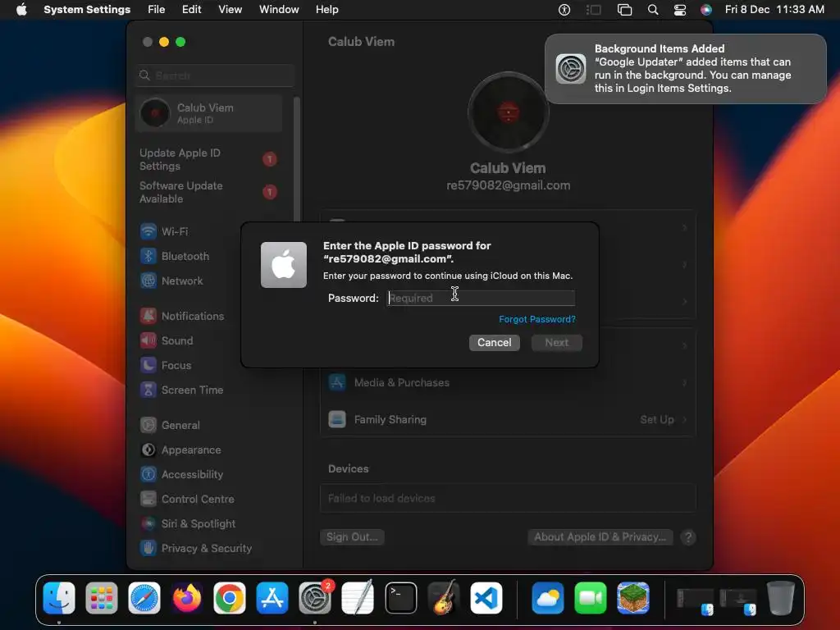Click the sidebar scrollbar
The height and width of the screenshot is (630, 840).
[x=297, y=161]
